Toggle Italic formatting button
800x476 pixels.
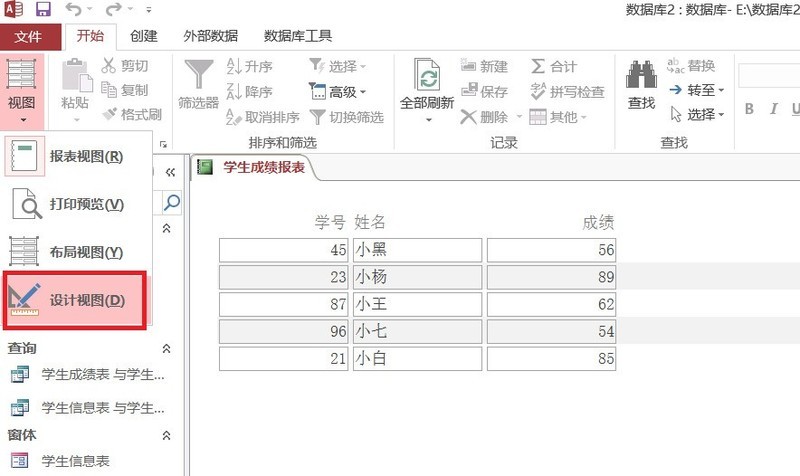(775, 108)
